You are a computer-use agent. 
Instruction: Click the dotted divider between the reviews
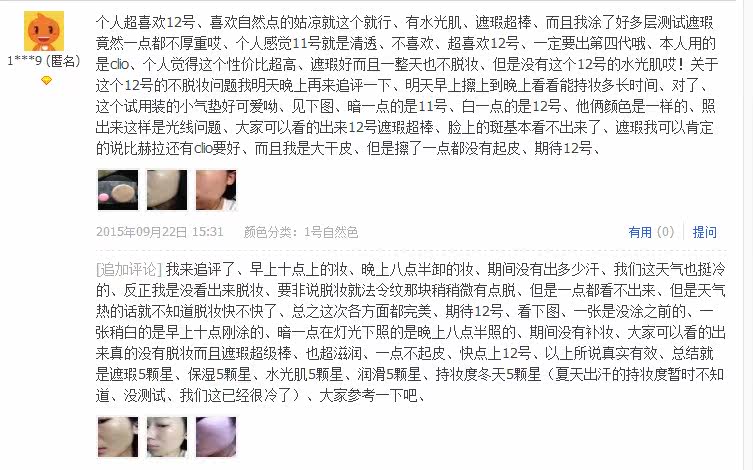pyautogui.click(x=411, y=251)
